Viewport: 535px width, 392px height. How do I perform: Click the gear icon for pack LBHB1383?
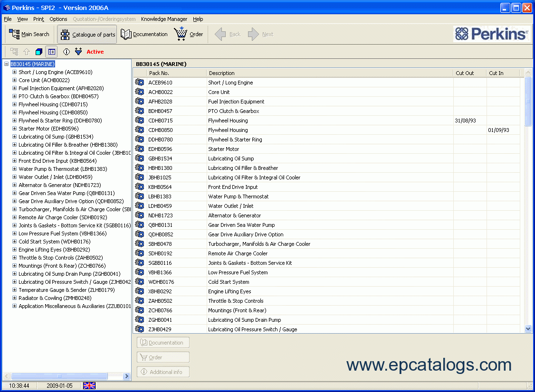pos(140,196)
